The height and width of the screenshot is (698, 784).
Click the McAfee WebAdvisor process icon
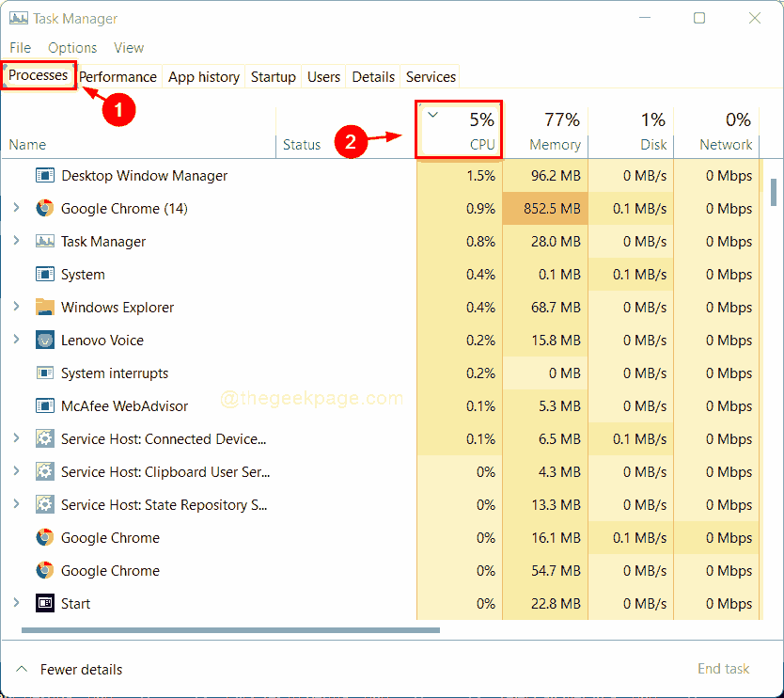[44, 405]
